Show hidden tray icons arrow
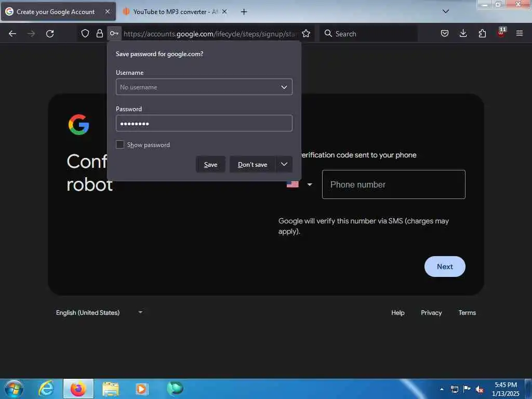Viewport: 532px width, 399px height. [442, 389]
